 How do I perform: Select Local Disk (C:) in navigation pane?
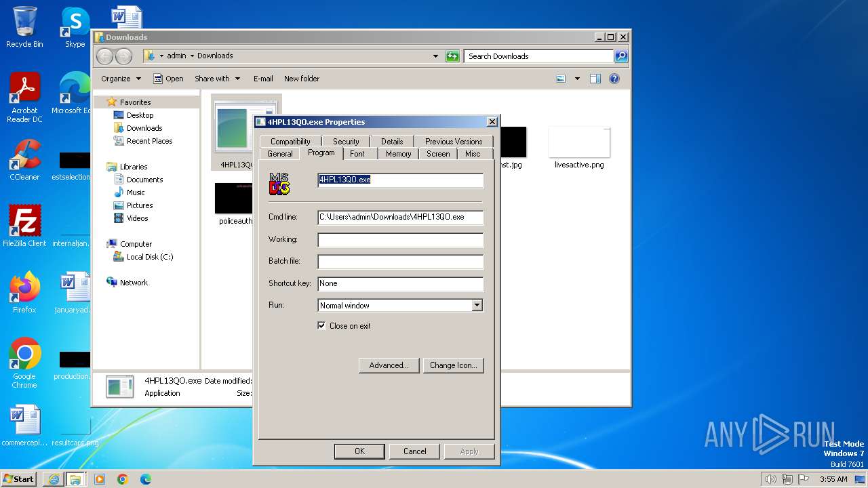click(x=150, y=257)
